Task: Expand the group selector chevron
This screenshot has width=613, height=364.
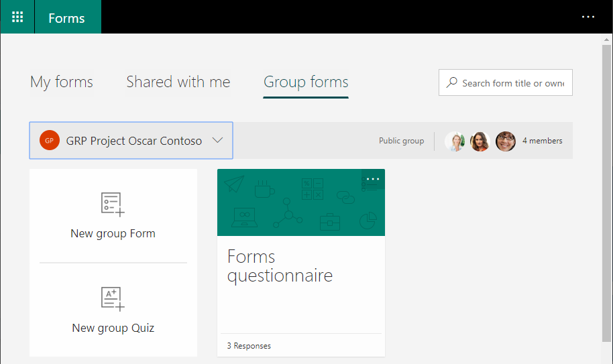Action: (x=217, y=141)
